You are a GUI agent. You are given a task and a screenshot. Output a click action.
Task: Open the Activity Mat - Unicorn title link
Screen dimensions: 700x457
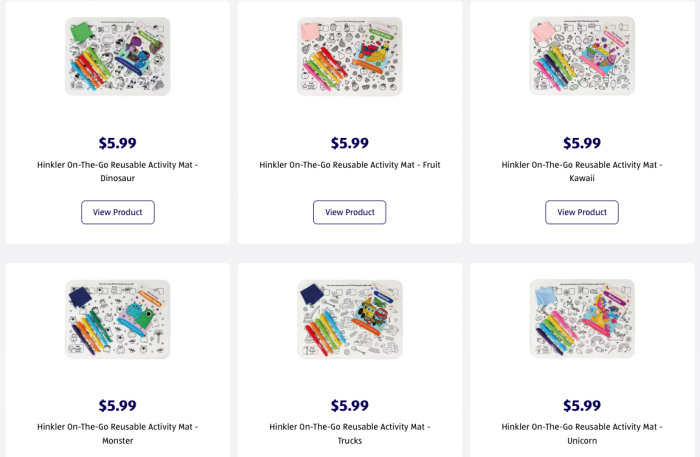pos(581,433)
